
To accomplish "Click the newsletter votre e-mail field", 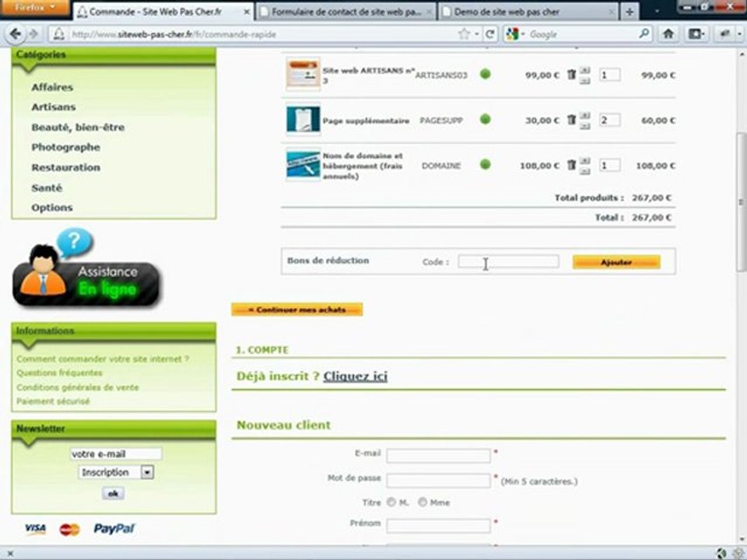I will tap(116, 453).
